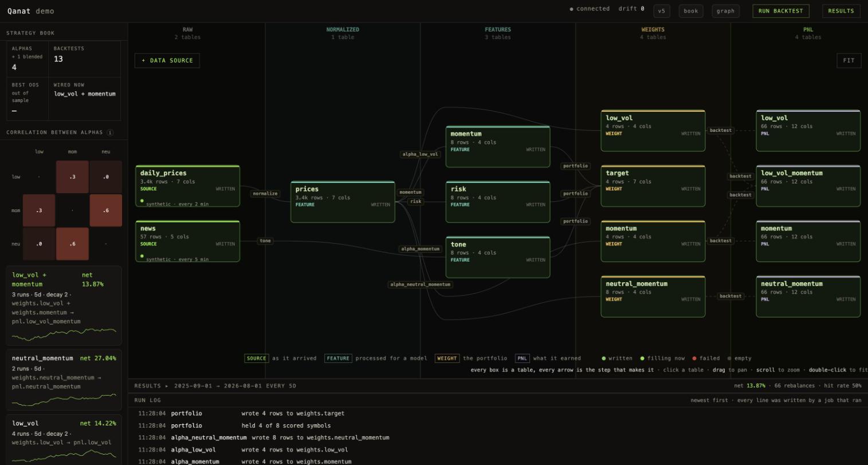The image size is (868, 465).
Task: Click the PNL legend tag
Action: point(523,358)
